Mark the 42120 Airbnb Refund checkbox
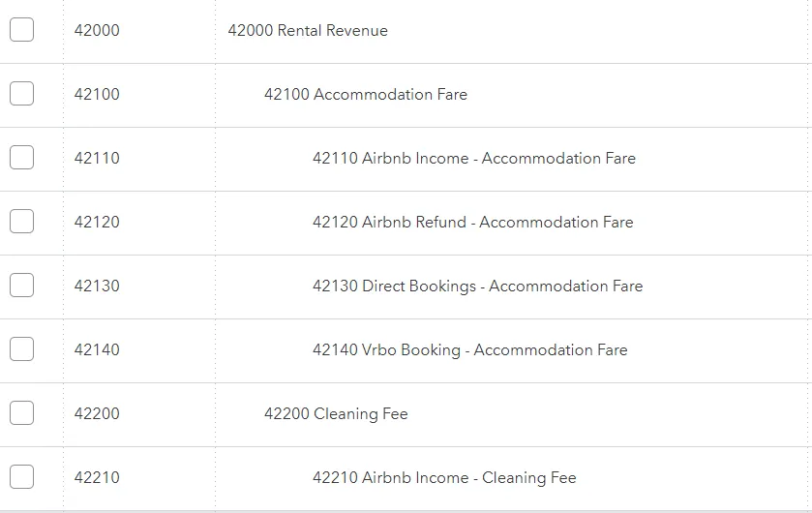Image resolution: width=812 pixels, height=513 pixels. click(21, 222)
